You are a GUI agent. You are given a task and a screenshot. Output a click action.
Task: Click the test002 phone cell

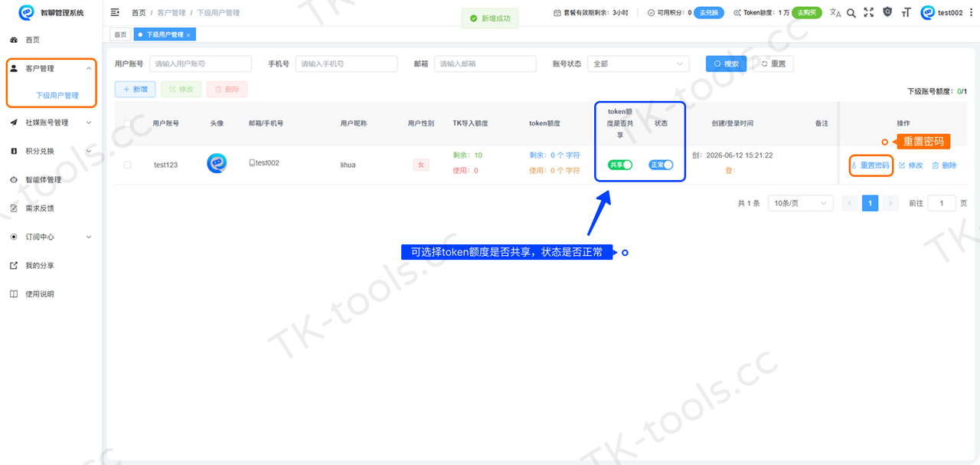click(264, 163)
